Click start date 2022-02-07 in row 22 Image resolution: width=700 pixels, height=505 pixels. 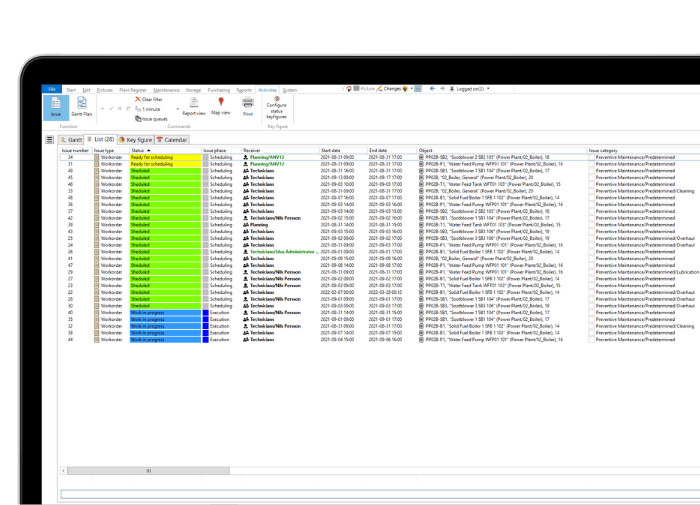[338, 292]
